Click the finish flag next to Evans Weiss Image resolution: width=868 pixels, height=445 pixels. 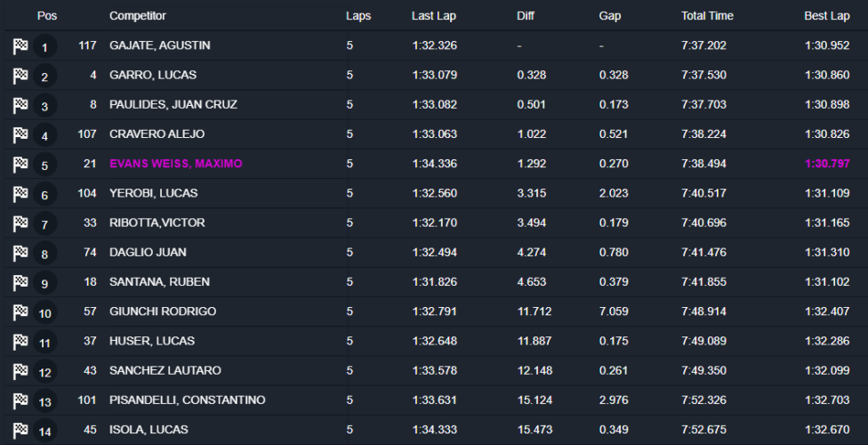[20, 165]
